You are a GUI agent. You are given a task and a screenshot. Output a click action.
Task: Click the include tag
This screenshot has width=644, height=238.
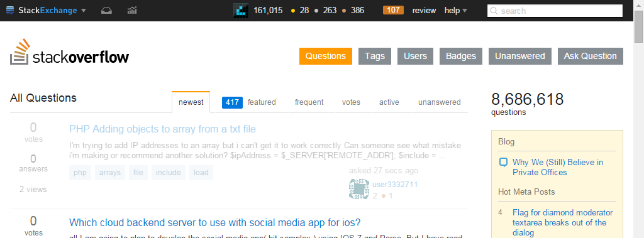(x=169, y=173)
